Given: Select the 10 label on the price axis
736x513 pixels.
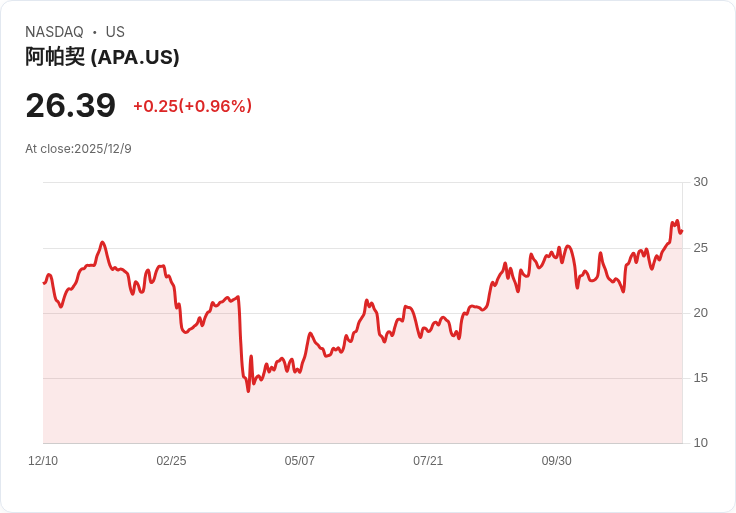Looking at the screenshot, I should (x=700, y=442).
